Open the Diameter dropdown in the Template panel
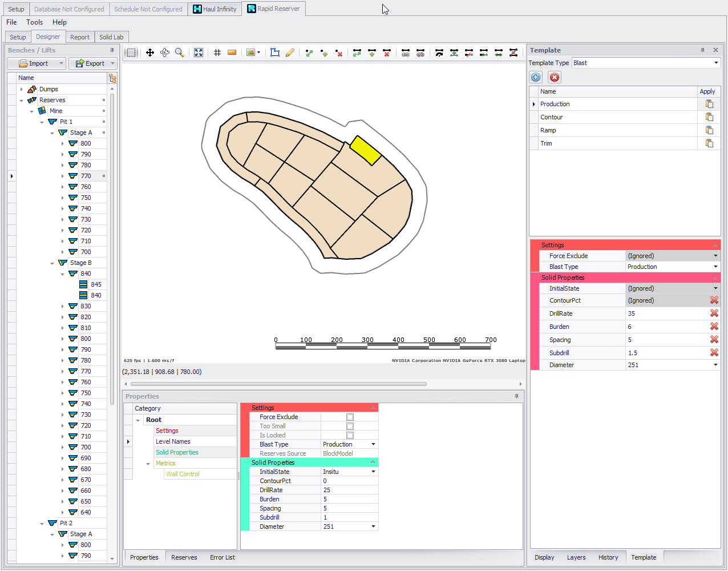Viewport: 728px width, 571px height. pos(715,365)
